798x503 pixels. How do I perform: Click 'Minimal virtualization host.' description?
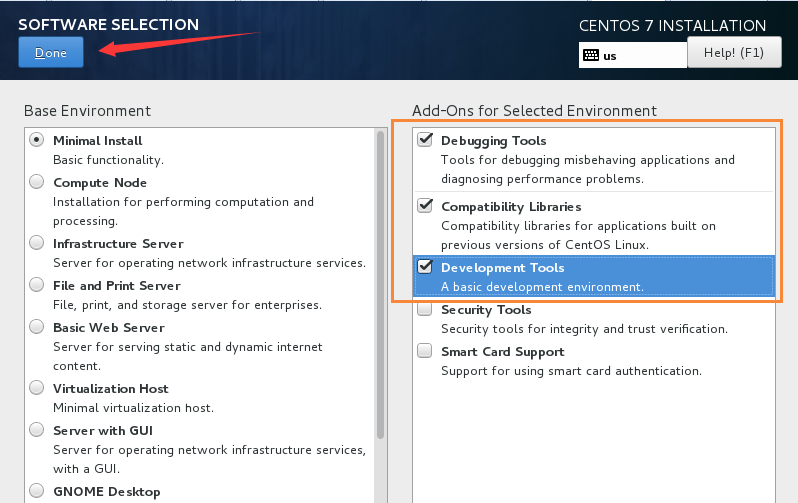pyautogui.click(x=133, y=408)
